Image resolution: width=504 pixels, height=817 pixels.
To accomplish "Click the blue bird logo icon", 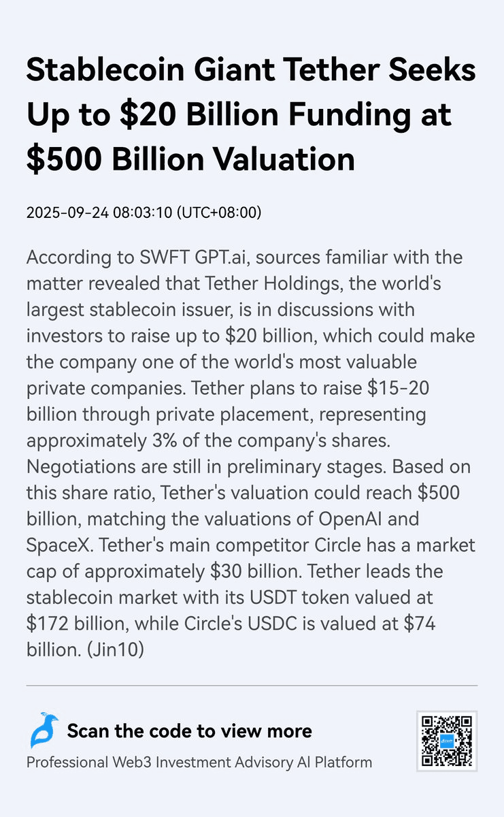I will [x=44, y=731].
